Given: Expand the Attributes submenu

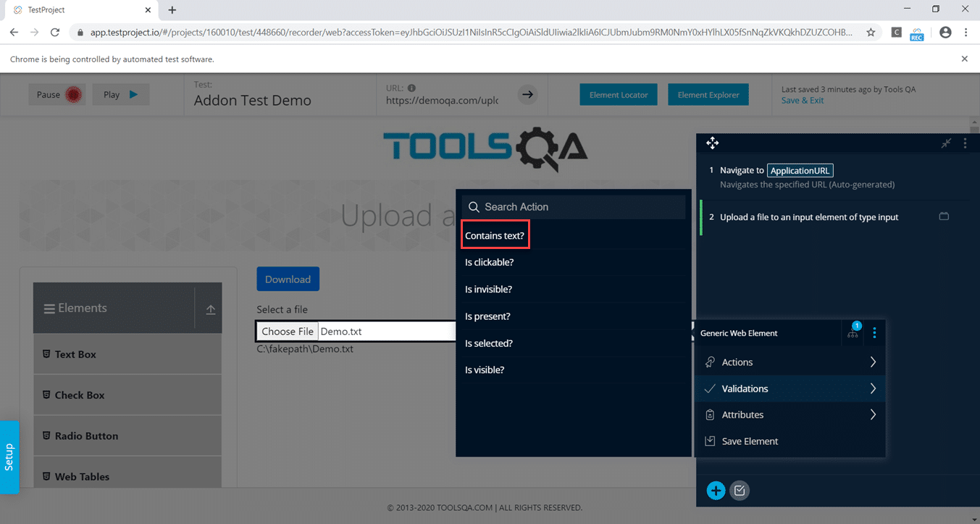Looking at the screenshot, I should point(790,415).
